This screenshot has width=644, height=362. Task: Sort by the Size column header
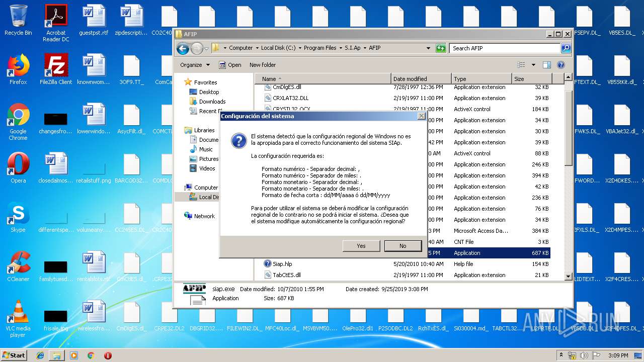point(532,79)
